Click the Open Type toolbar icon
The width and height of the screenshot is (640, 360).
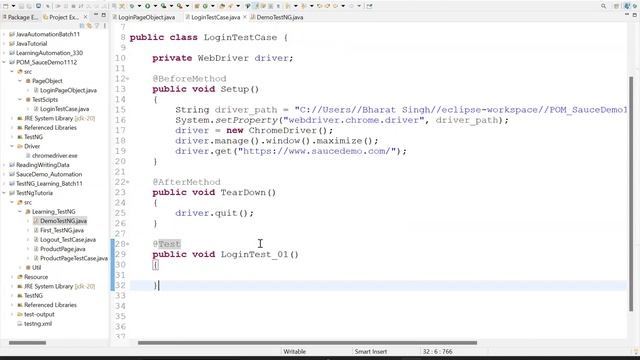(222, 6)
